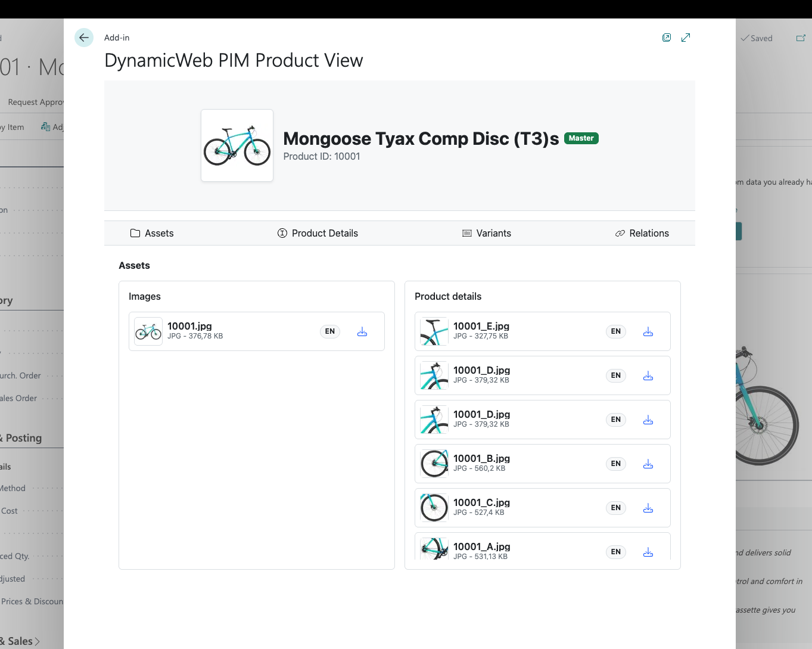Switch to the Variants tab
This screenshot has width=812, height=649.
click(487, 233)
